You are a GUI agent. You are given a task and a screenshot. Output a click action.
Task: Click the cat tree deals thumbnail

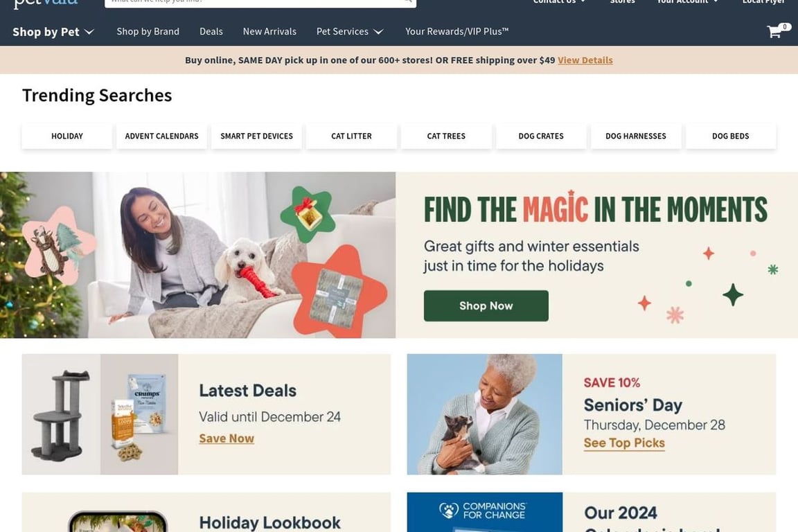[x=61, y=414]
